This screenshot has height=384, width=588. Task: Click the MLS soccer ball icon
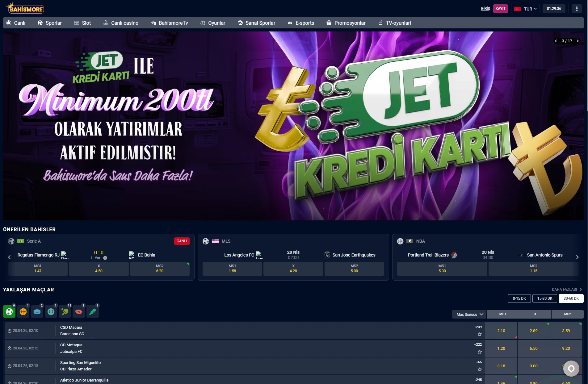(x=206, y=241)
